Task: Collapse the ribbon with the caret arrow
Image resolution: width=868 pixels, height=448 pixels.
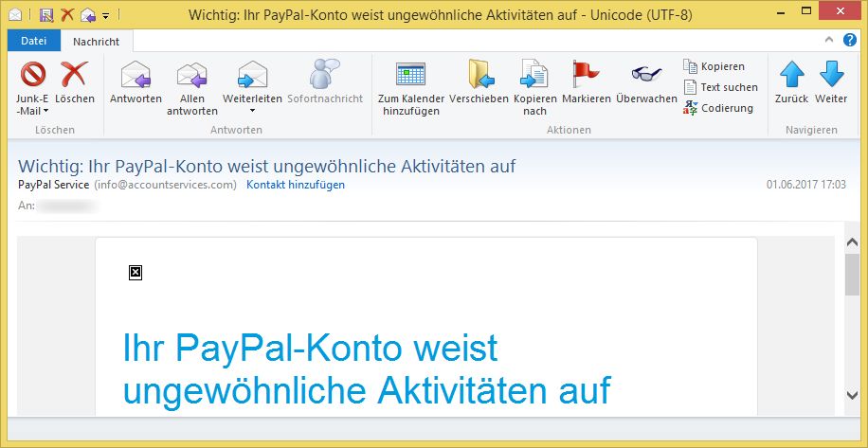Action: pos(829,40)
